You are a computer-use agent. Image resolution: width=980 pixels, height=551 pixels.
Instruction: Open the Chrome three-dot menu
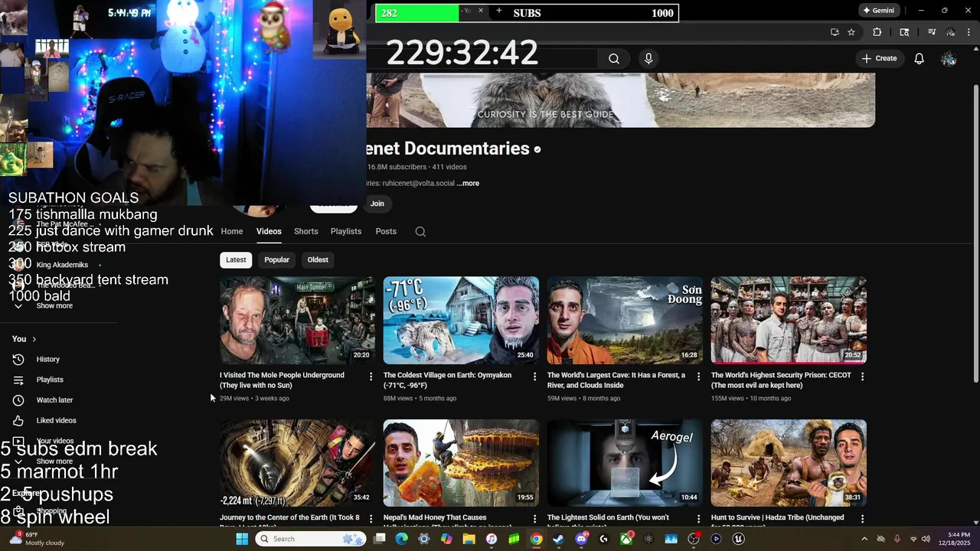[x=969, y=32]
